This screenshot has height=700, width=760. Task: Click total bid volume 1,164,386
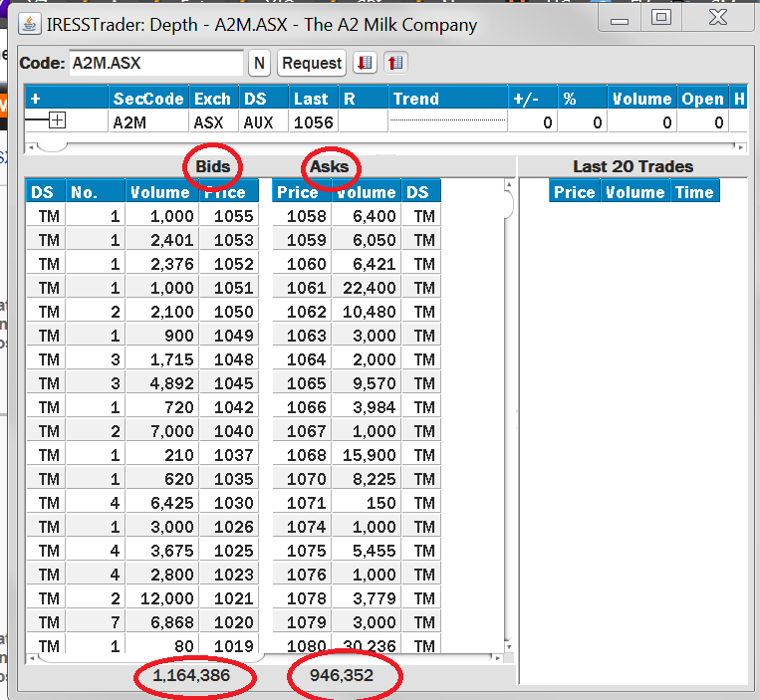click(191, 675)
